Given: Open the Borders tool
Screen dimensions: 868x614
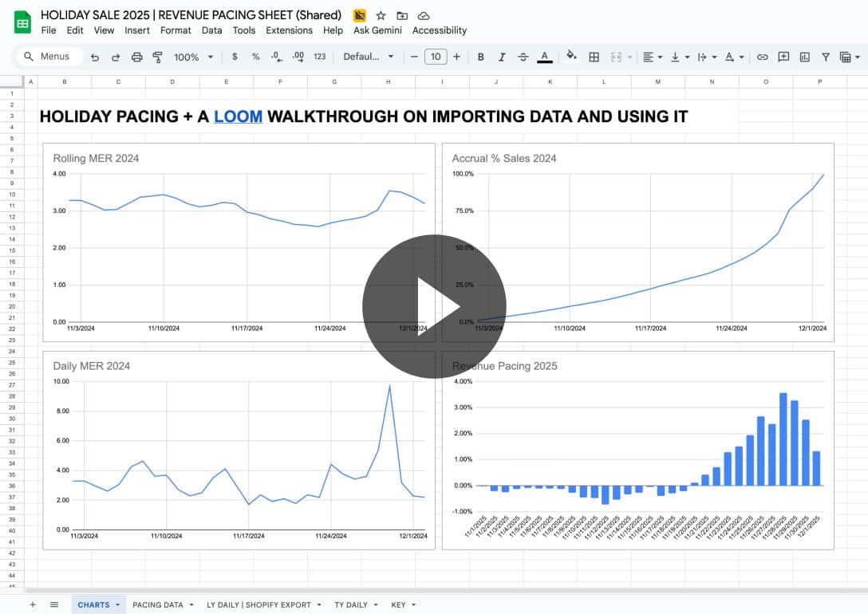Looking at the screenshot, I should coord(594,57).
